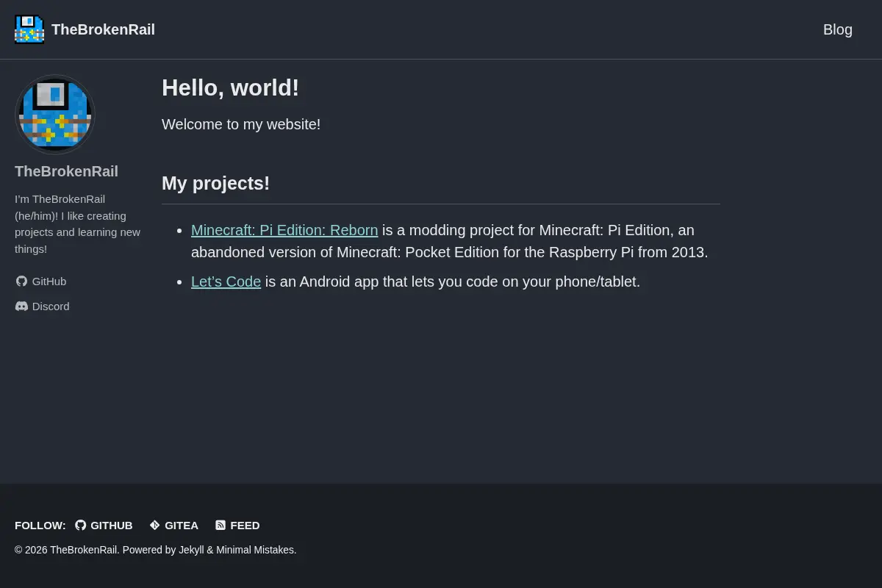Click the circular author avatar image
The height and width of the screenshot is (588, 882).
(55, 115)
